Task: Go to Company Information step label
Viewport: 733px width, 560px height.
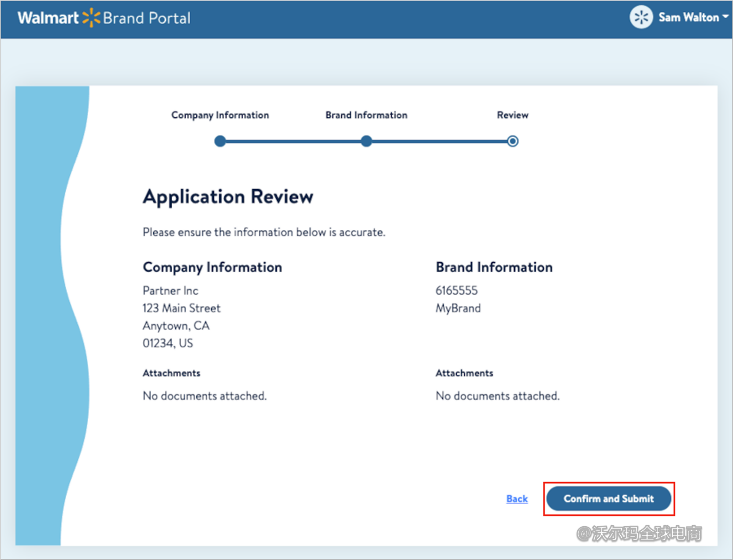Action: (220, 115)
